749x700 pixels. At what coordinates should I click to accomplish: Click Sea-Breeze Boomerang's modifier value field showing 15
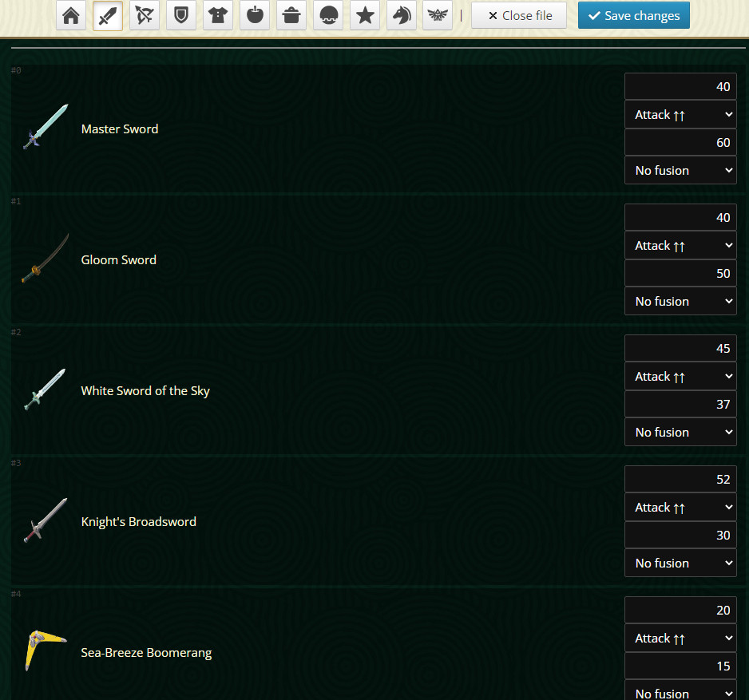[680, 666]
